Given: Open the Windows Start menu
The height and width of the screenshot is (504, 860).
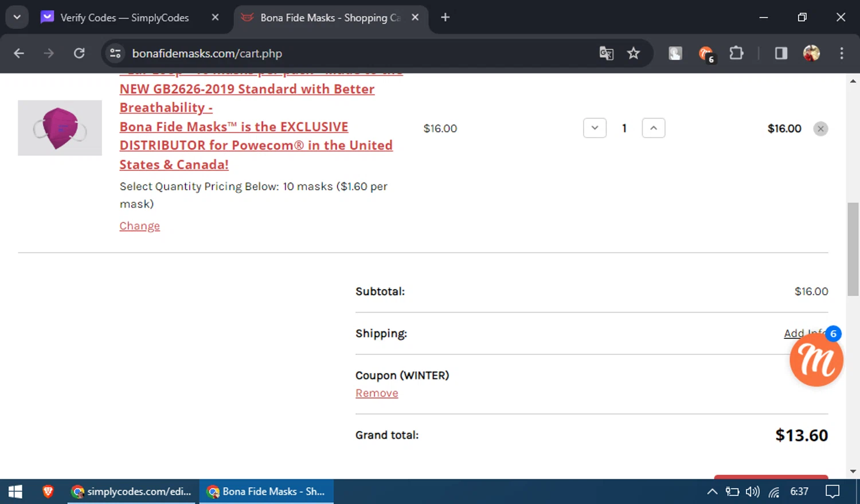Looking at the screenshot, I should point(15,491).
